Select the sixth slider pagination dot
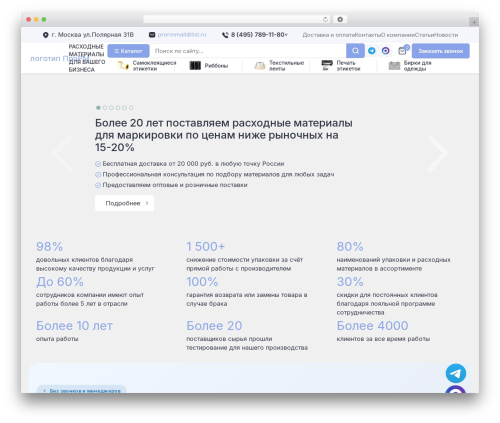Image resolution: width=500 pixels, height=423 pixels. (131, 108)
